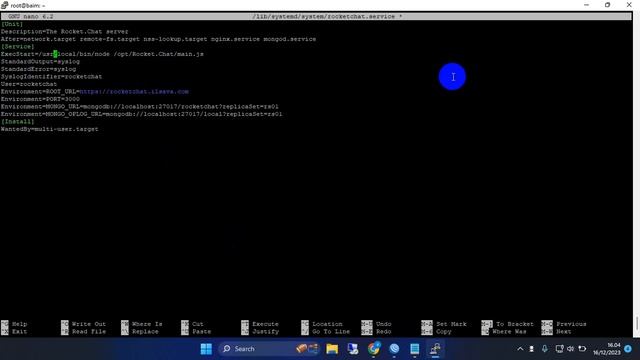
Task: Open the blue notification badge
Action: click(628, 349)
